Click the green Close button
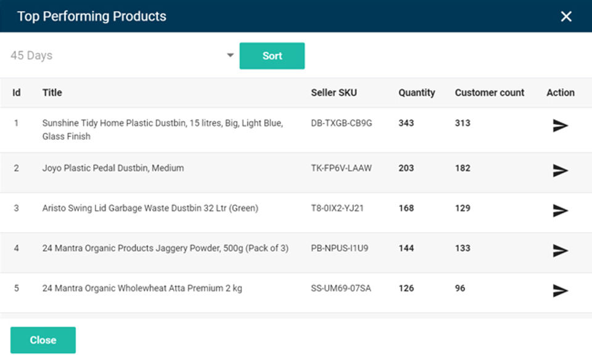The image size is (592, 364). [x=43, y=340]
